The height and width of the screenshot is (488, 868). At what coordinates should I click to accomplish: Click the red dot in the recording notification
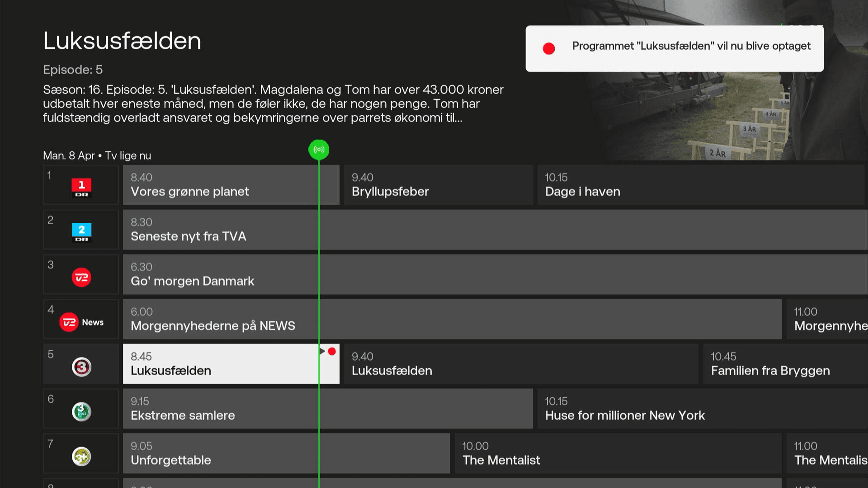(x=549, y=48)
